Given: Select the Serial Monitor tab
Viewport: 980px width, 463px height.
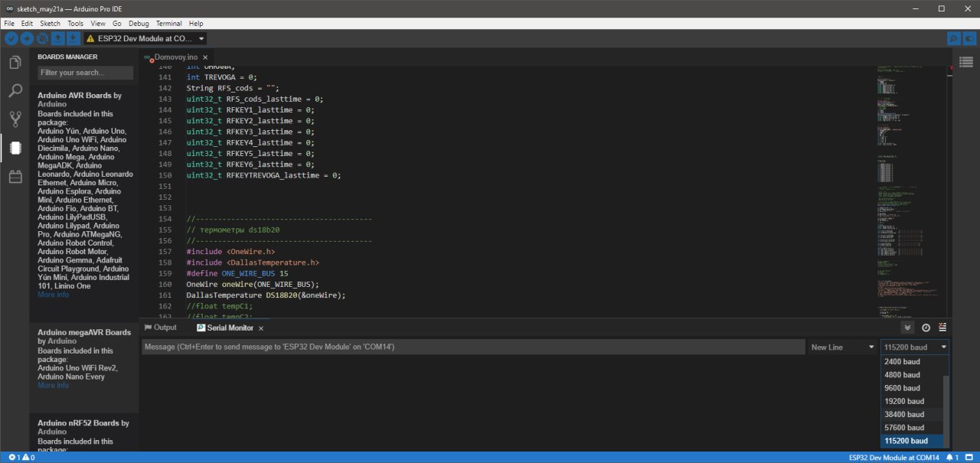Looking at the screenshot, I should (x=224, y=328).
